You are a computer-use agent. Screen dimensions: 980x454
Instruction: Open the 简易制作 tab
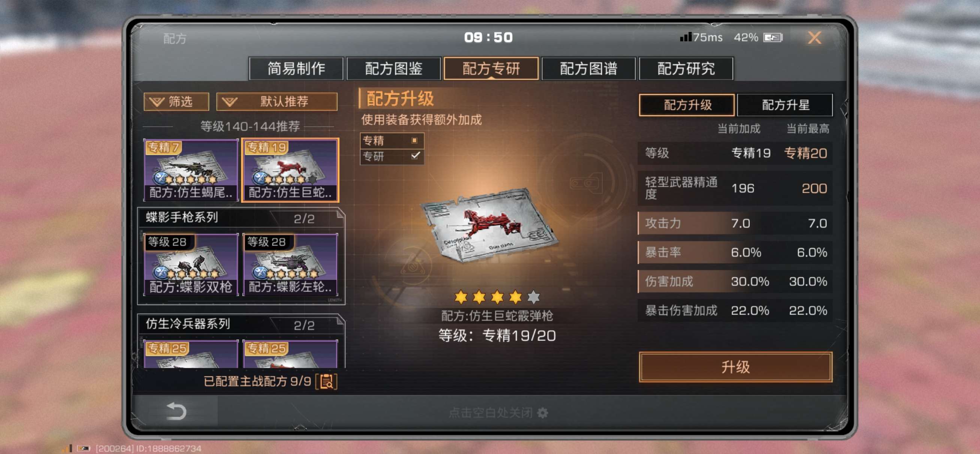pyautogui.click(x=296, y=69)
